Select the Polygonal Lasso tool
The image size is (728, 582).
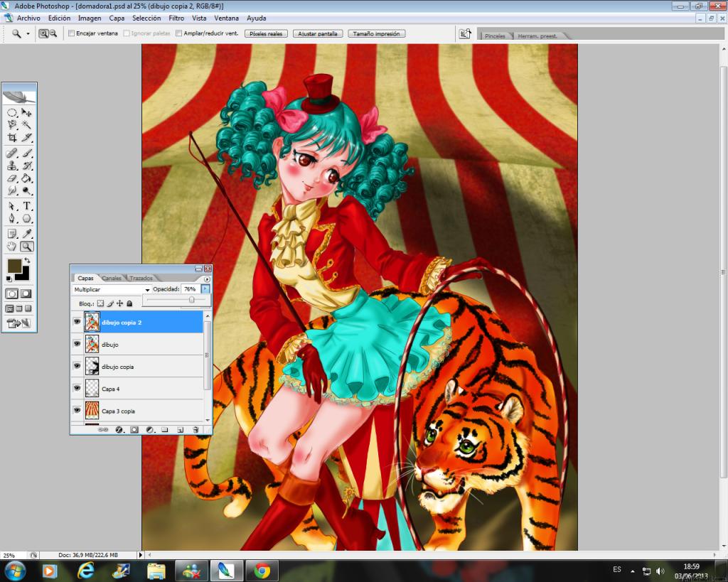click(12, 125)
